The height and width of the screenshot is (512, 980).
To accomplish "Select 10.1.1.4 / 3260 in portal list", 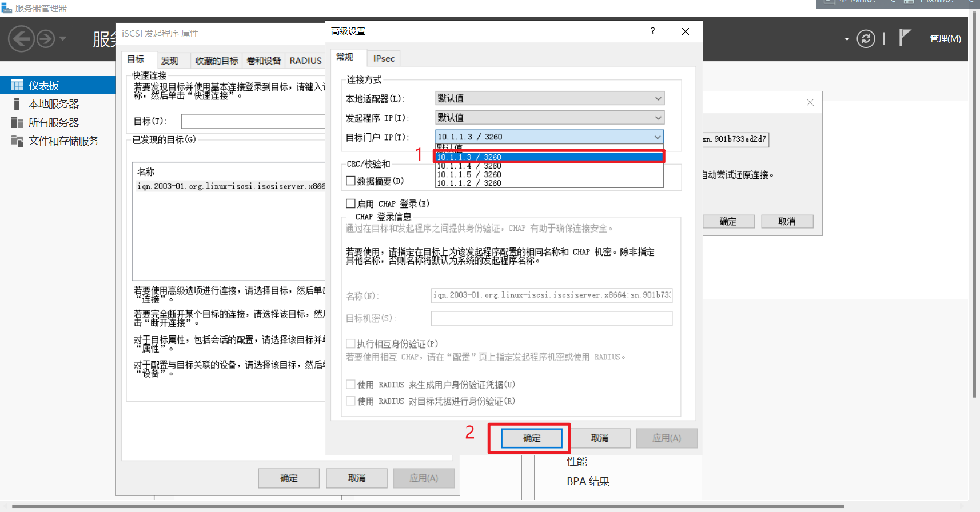I will coord(549,166).
